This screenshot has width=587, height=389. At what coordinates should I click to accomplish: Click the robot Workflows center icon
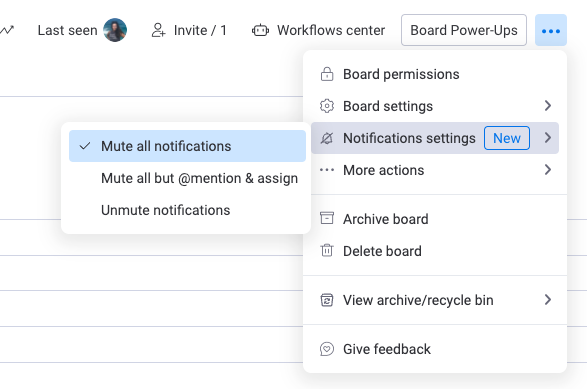point(260,30)
